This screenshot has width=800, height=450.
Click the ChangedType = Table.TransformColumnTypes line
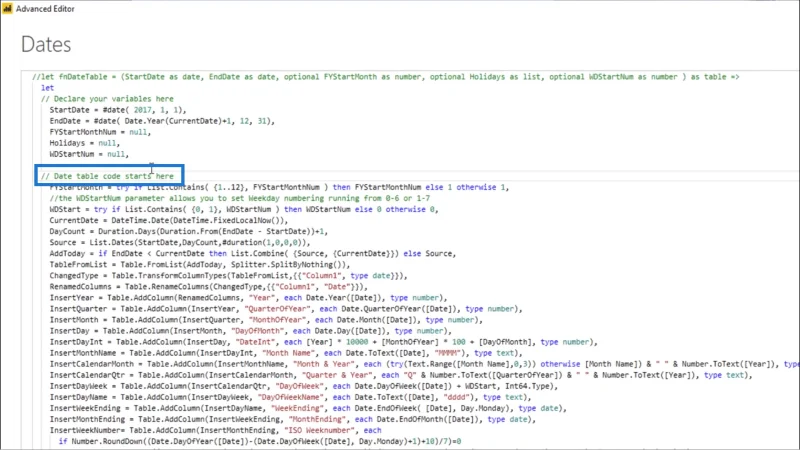pos(229,276)
